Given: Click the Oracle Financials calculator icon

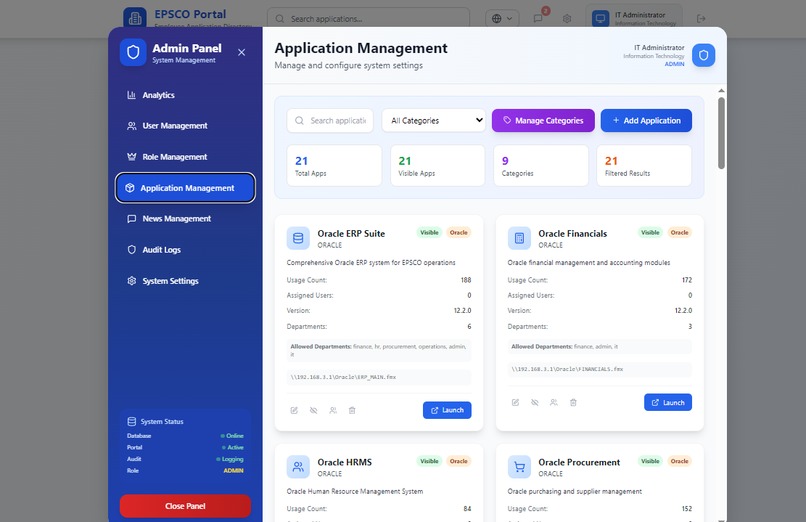Looking at the screenshot, I should 519,238.
